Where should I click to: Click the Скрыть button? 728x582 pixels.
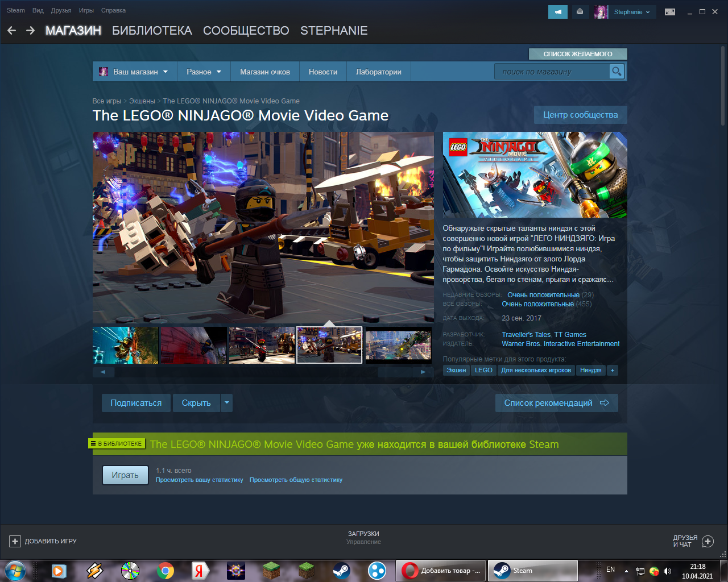coord(196,403)
